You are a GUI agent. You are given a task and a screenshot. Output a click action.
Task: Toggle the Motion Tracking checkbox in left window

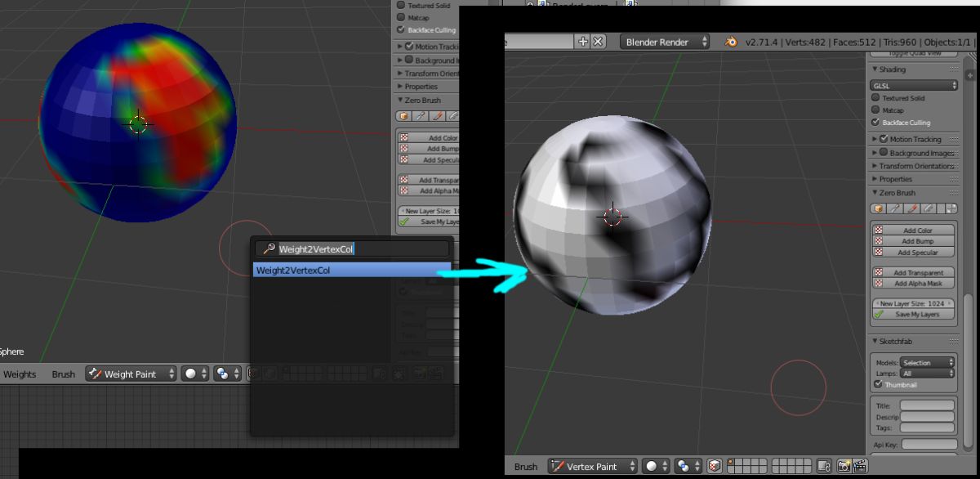click(409, 47)
